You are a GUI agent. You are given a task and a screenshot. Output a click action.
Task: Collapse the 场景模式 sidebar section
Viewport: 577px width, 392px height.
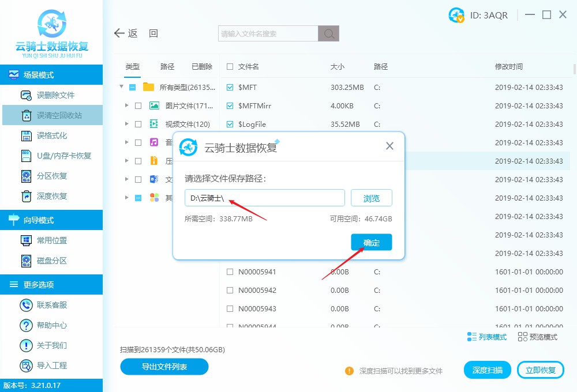click(51, 74)
